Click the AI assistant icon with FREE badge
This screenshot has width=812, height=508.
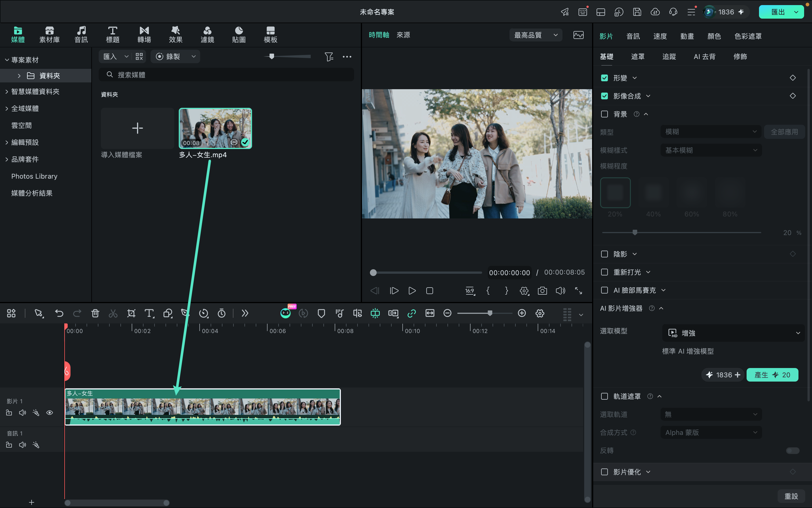point(286,313)
